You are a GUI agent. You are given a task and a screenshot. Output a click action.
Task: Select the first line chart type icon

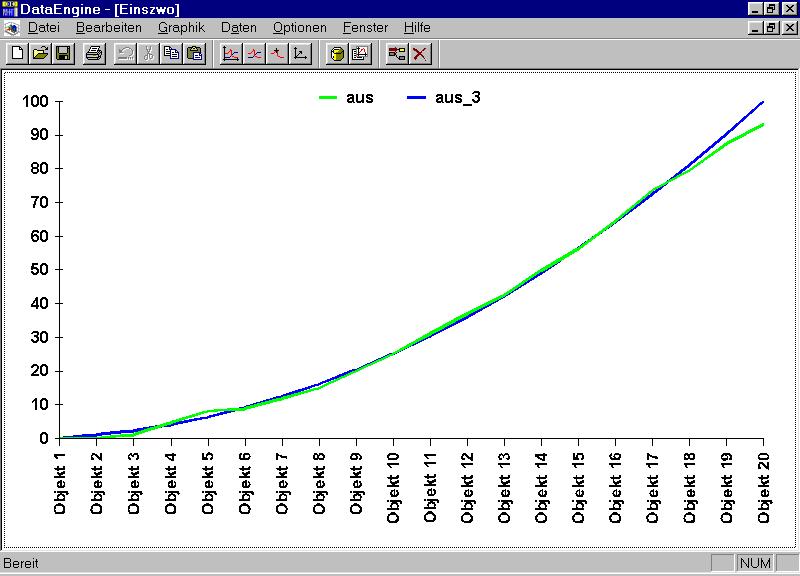[231, 54]
